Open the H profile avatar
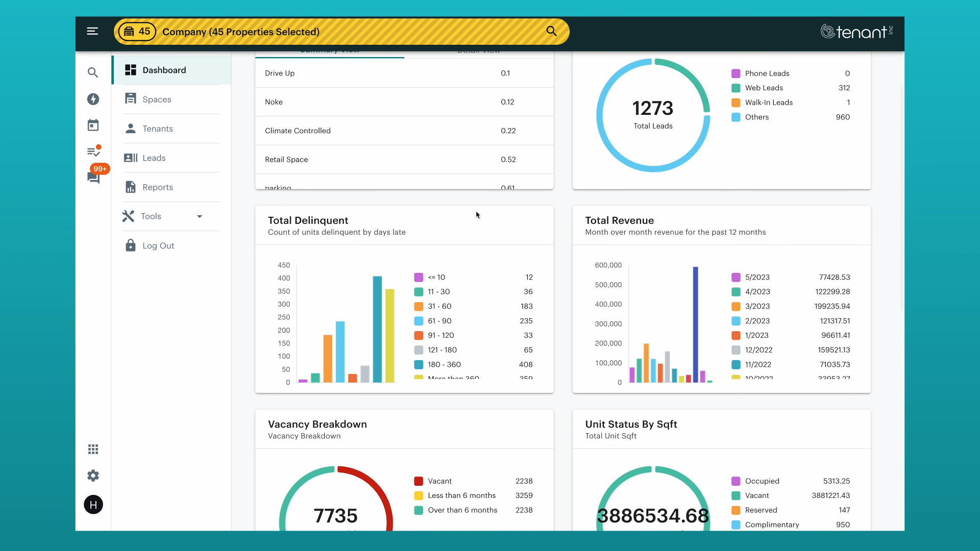The image size is (980, 551). pyautogui.click(x=93, y=505)
